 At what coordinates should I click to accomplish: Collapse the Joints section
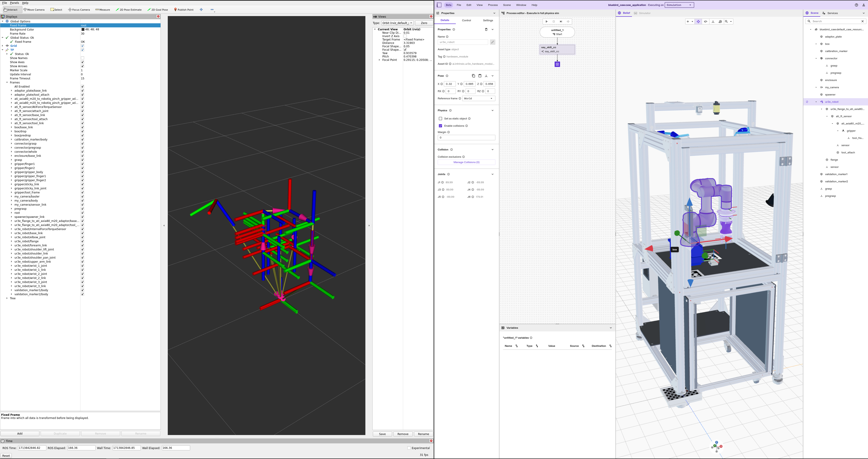(x=492, y=174)
